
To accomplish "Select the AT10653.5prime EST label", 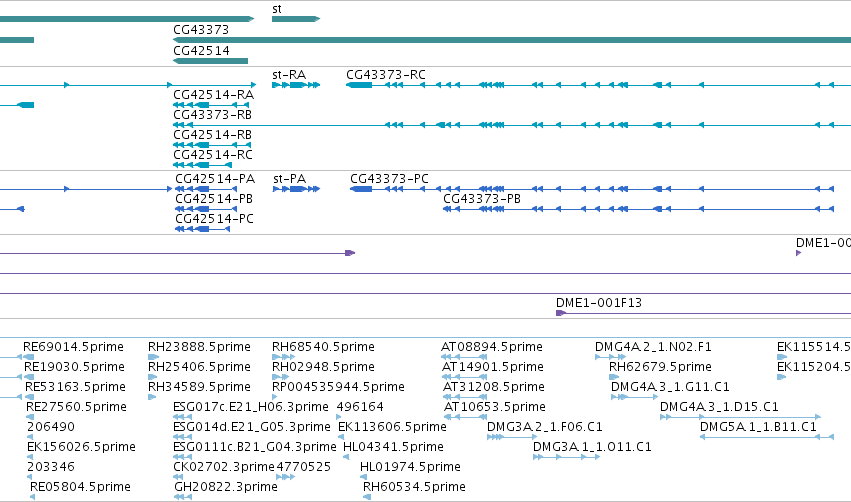I will [495, 407].
